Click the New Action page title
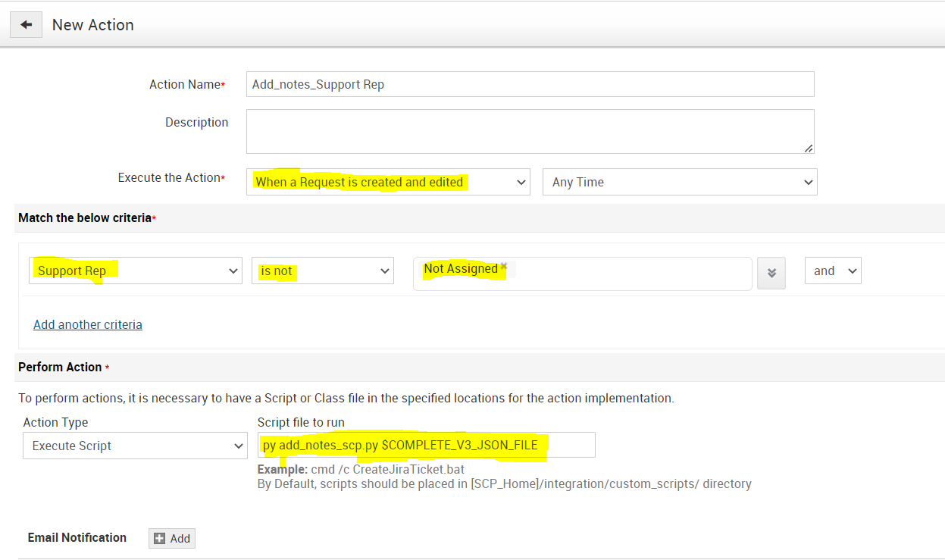Screen dimensions: 945x560 coord(92,25)
